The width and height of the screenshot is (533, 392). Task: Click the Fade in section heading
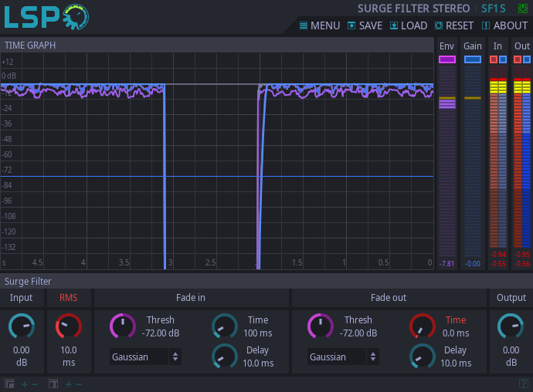click(191, 298)
